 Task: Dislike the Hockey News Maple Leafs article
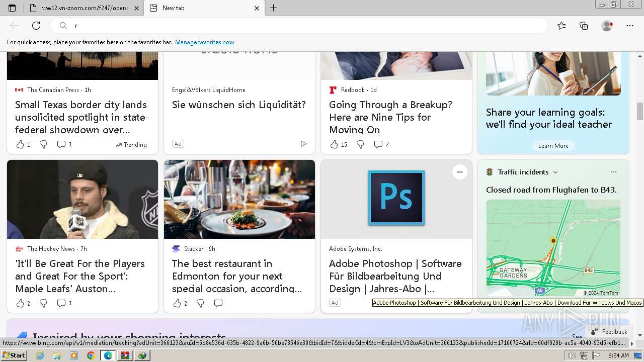click(x=43, y=303)
